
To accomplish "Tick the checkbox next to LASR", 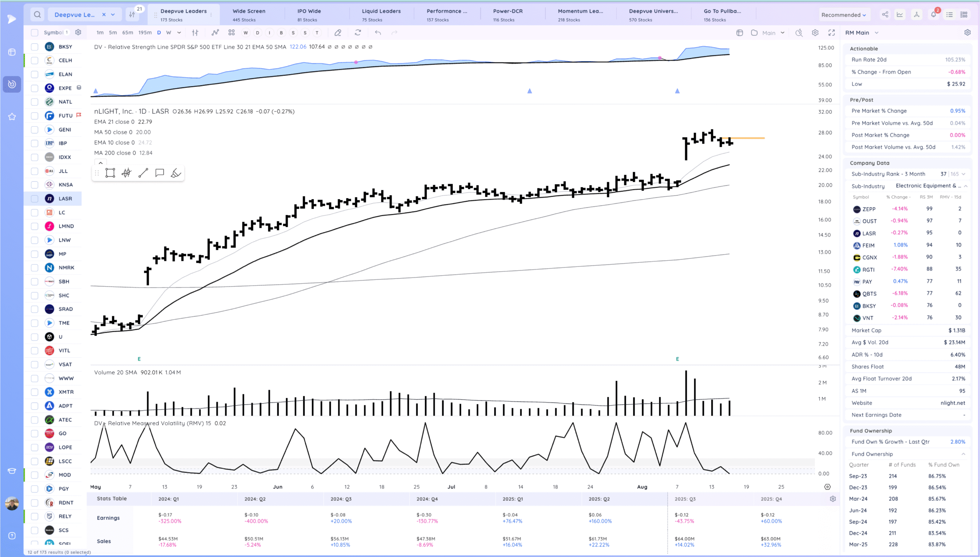I will coord(34,199).
